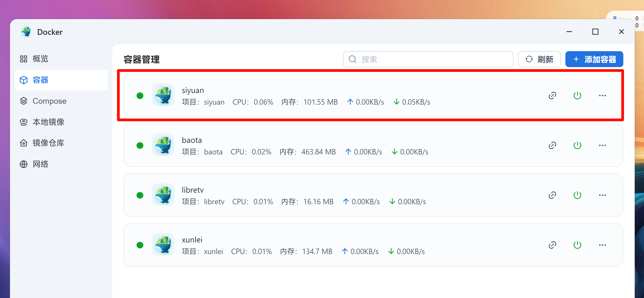Viewport: 644px width, 298px height.
Task: Click the libretv container whale icon
Action: click(x=163, y=194)
